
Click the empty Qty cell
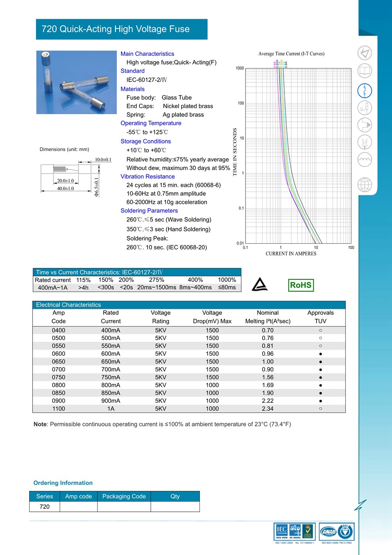[x=175, y=507]
